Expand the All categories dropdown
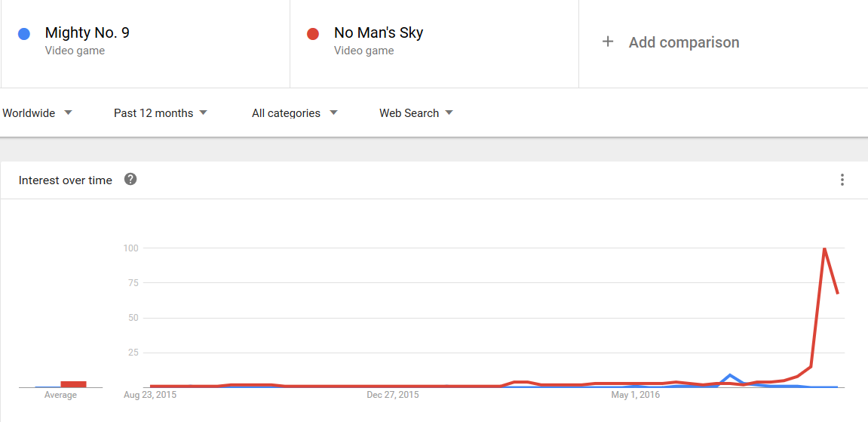Screen dimensions: 868x422 pyautogui.click(x=294, y=113)
